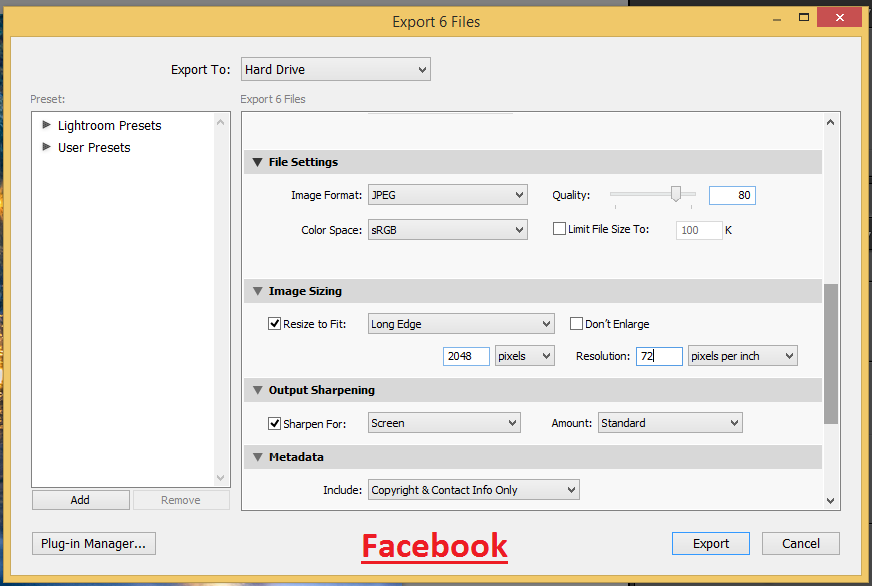The image size is (872, 586).
Task: Expand Lightroom Presets folder
Action: [x=47, y=125]
